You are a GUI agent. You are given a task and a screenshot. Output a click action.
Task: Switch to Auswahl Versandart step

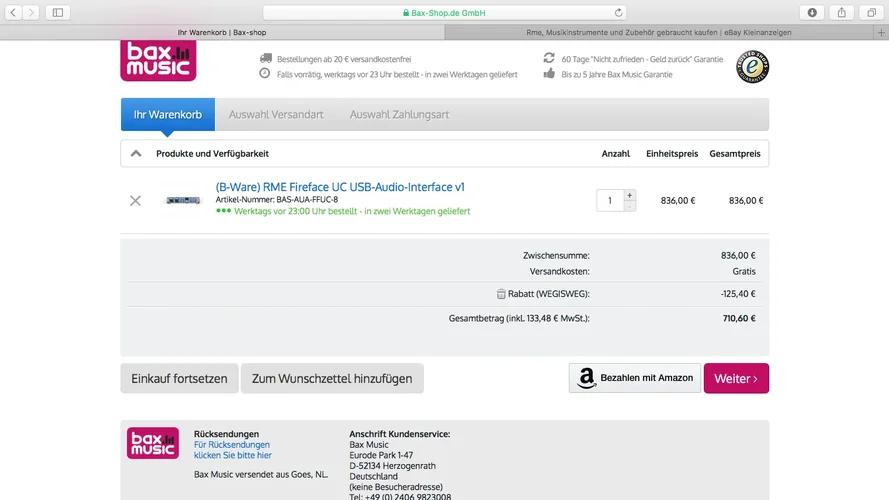[x=276, y=115]
